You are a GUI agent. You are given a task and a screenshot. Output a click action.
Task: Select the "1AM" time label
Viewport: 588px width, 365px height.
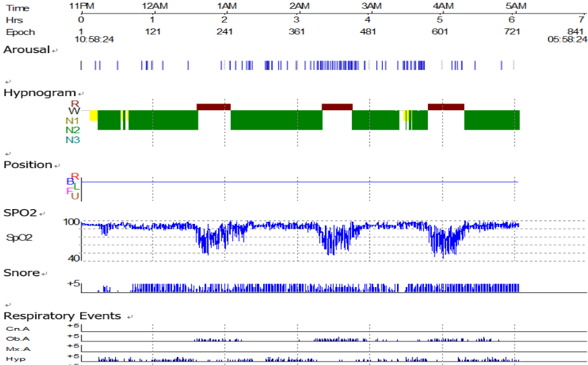(x=227, y=6)
